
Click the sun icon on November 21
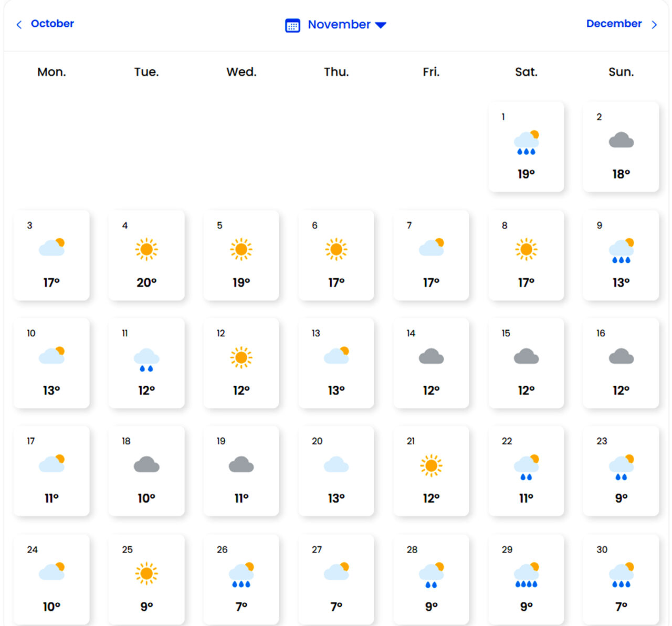point(431,465)
